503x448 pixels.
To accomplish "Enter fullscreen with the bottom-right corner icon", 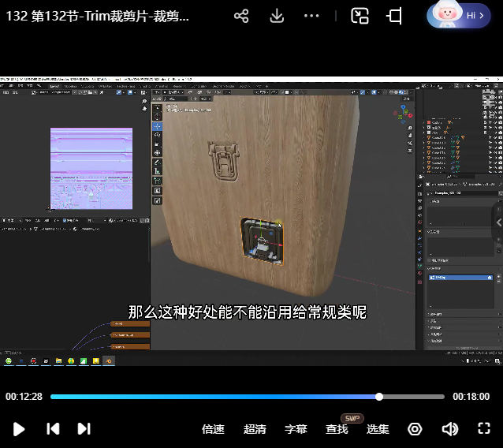I will (484, 429).
